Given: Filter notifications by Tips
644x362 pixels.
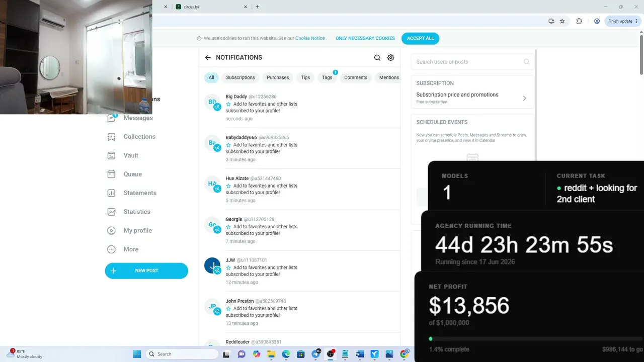Looking at the screenshot, I should pos(305,77).
